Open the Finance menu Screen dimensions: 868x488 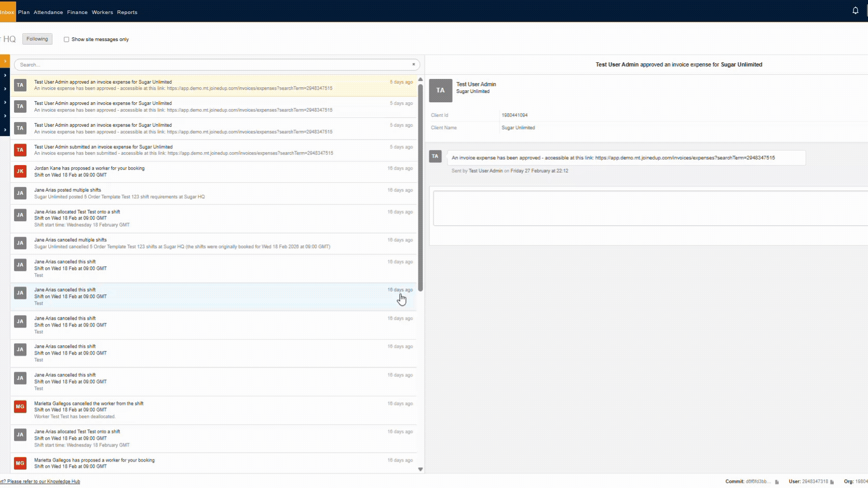(x=77, y=12)
